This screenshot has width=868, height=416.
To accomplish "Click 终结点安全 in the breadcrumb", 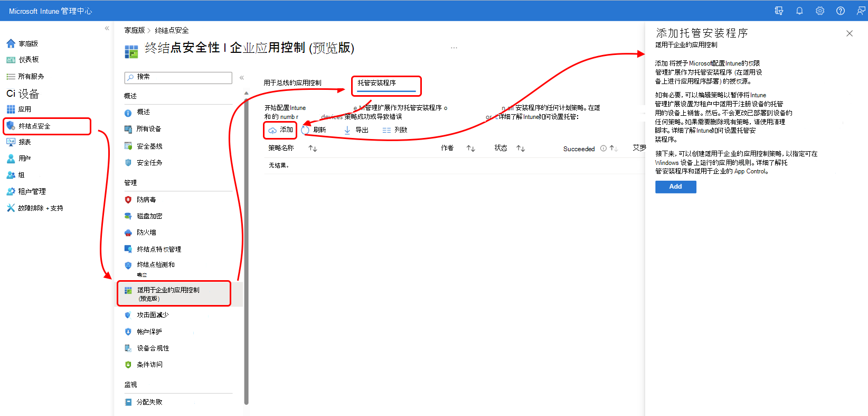I will (172, 31).
